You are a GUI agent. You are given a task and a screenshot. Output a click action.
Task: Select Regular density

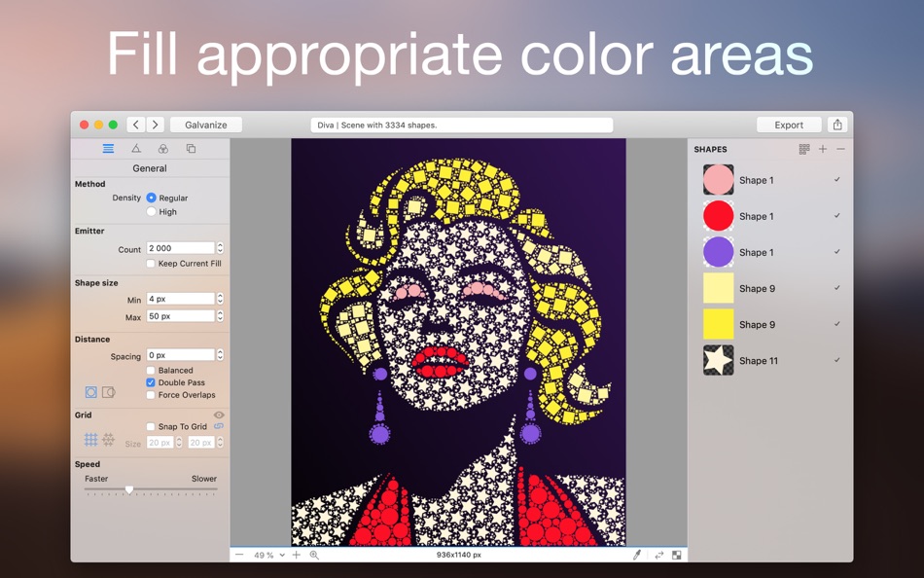pyautogui.click(x=152, y=198)
